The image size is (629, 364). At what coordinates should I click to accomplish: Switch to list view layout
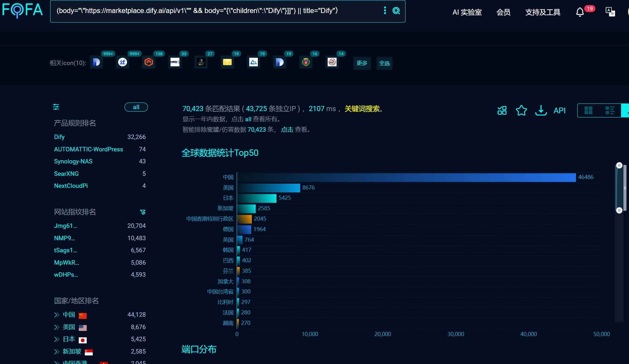(x=610, y=110)
